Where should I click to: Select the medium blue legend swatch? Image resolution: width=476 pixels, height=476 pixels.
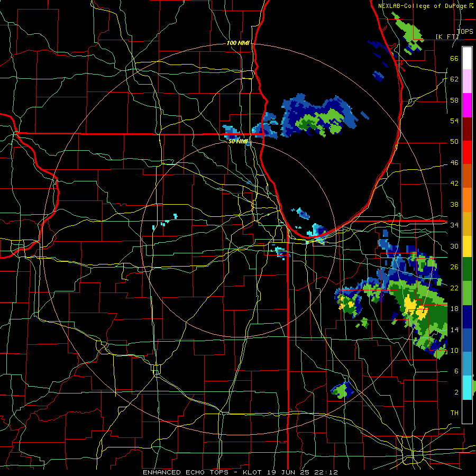[x=467, y=340]
